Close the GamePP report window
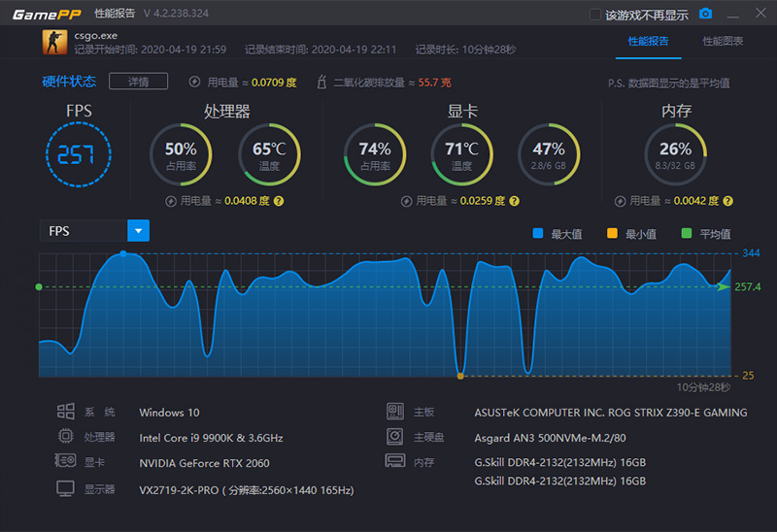777x532 pixels. (x=760, y=14)
